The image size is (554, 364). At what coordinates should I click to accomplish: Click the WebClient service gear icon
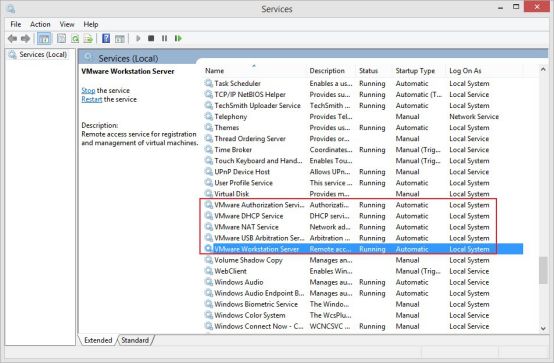click(209, 271)
